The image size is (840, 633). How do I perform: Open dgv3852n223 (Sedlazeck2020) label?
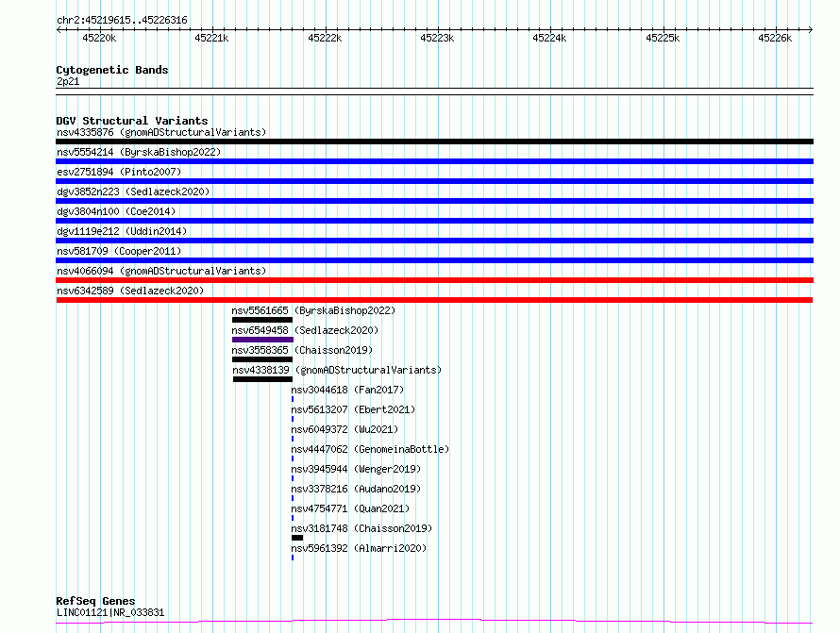[133, 192]
